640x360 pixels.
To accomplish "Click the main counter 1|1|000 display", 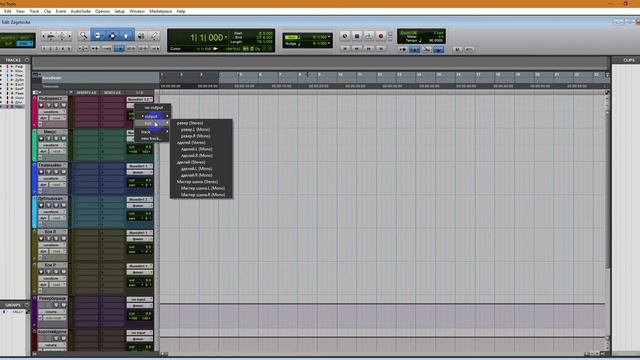I will click(x=206, y=38).
